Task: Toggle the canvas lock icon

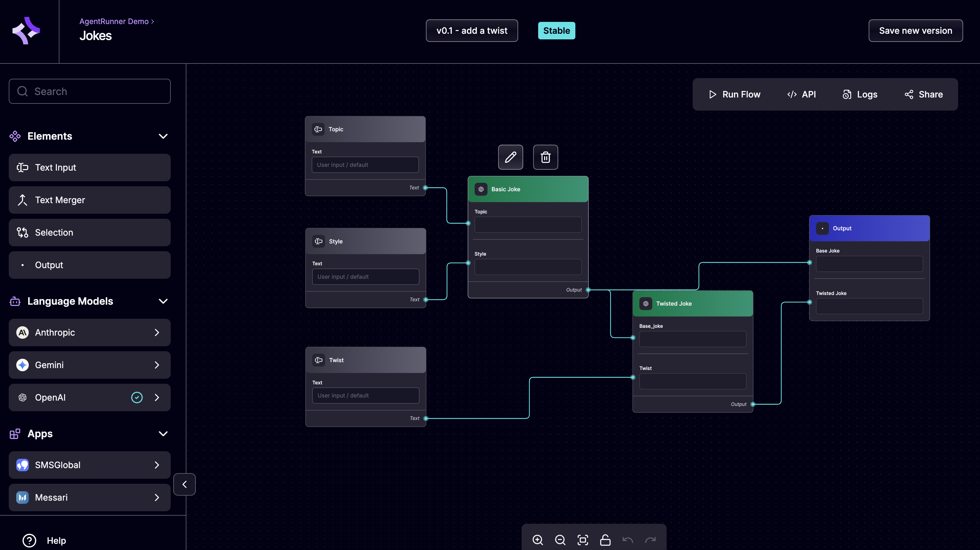Action: coord(605,540)
